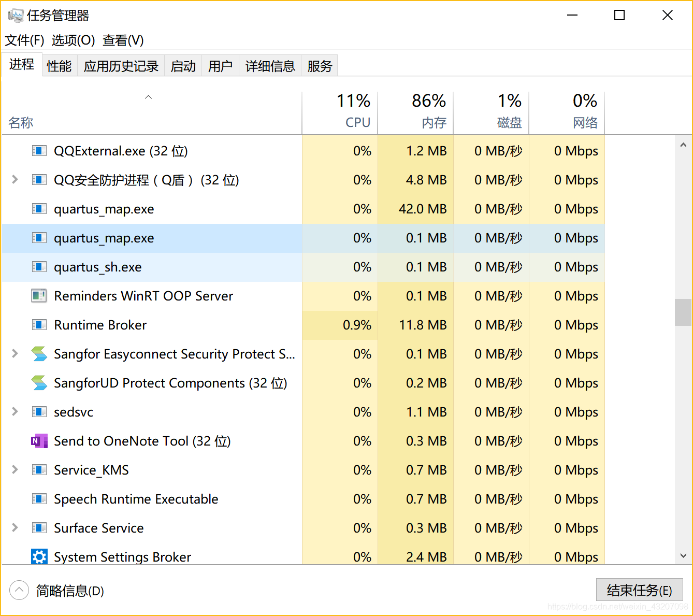This screenshot has height=616, width=693.
Task: Click the 42.0 MB memory value
Action: coord(423,209)
